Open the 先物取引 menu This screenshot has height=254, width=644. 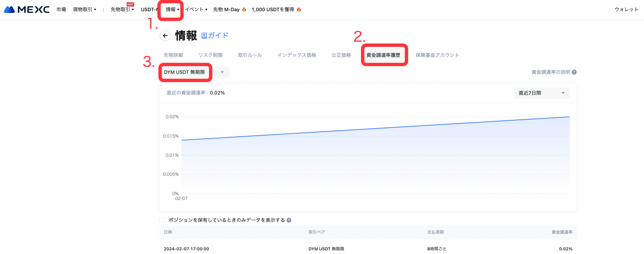coord(122,10)
